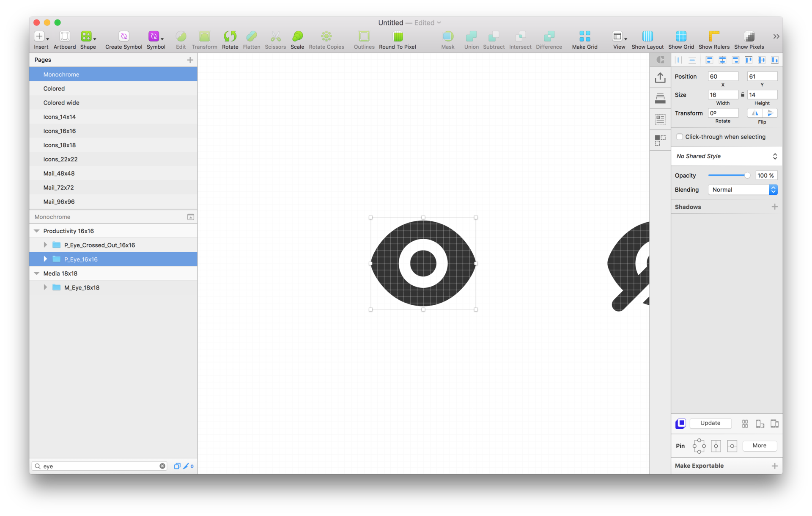Click the More button next to Pin
The width and height of the screenshot is (812, 516).
click(x=759, y=445)
